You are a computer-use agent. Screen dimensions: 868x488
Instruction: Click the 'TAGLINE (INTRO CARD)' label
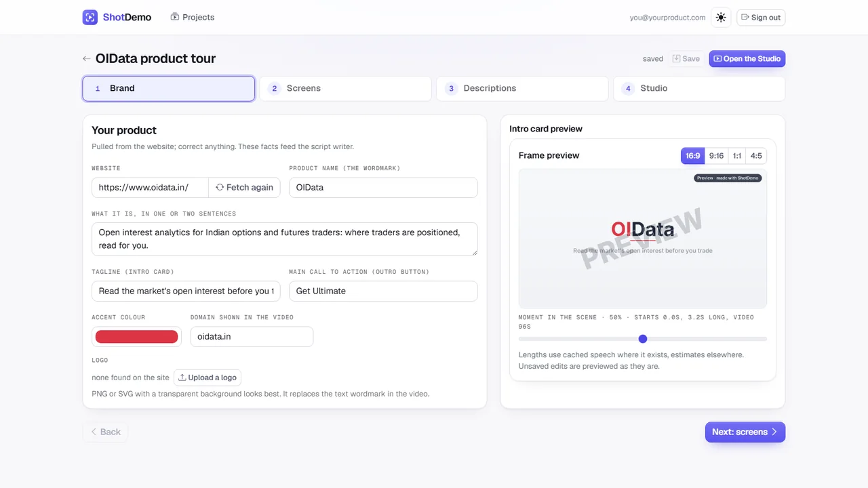tap(133, 272)
